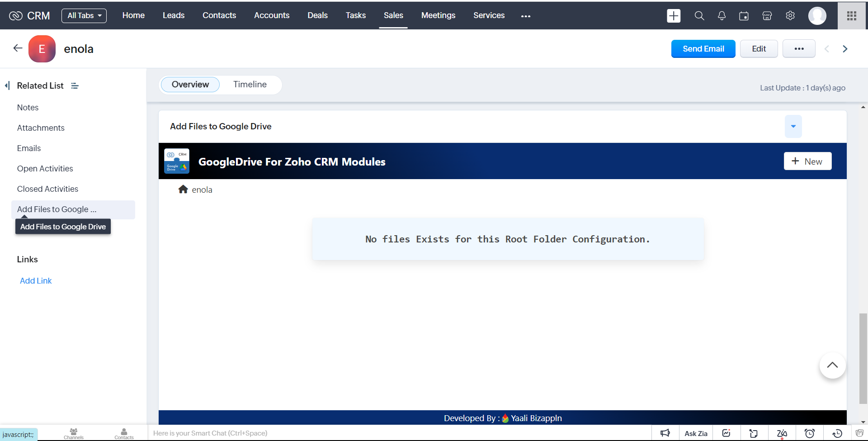Go back using the left arrow icon
Viewport: 868px width, 441px height.
18,48
